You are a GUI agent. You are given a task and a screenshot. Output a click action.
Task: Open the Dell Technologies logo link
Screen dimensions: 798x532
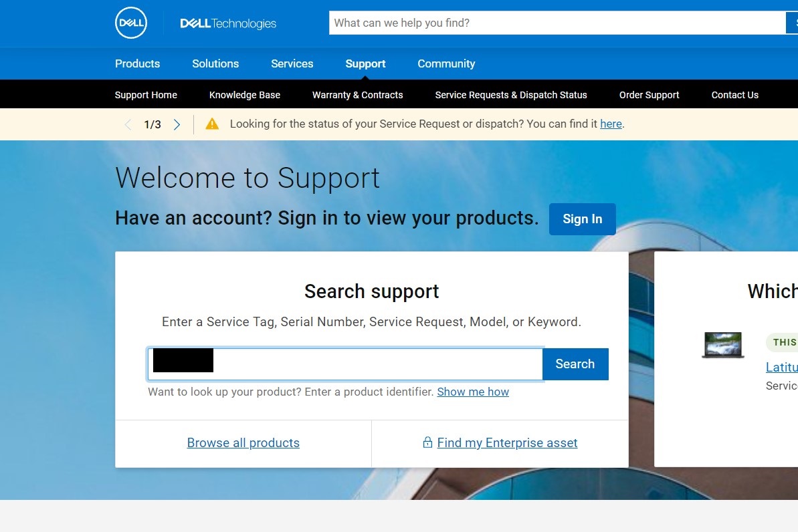(x=228, y=23)
